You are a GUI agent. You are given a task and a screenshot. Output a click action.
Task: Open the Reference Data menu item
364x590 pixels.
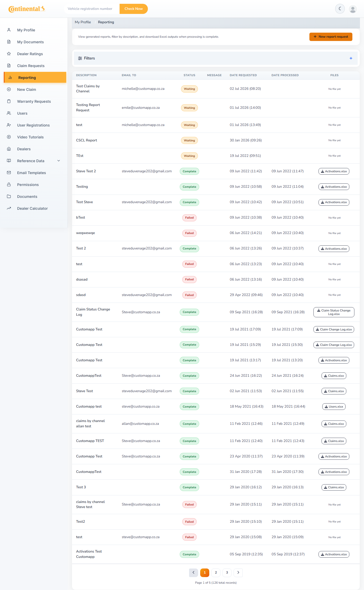click(35, 161)
